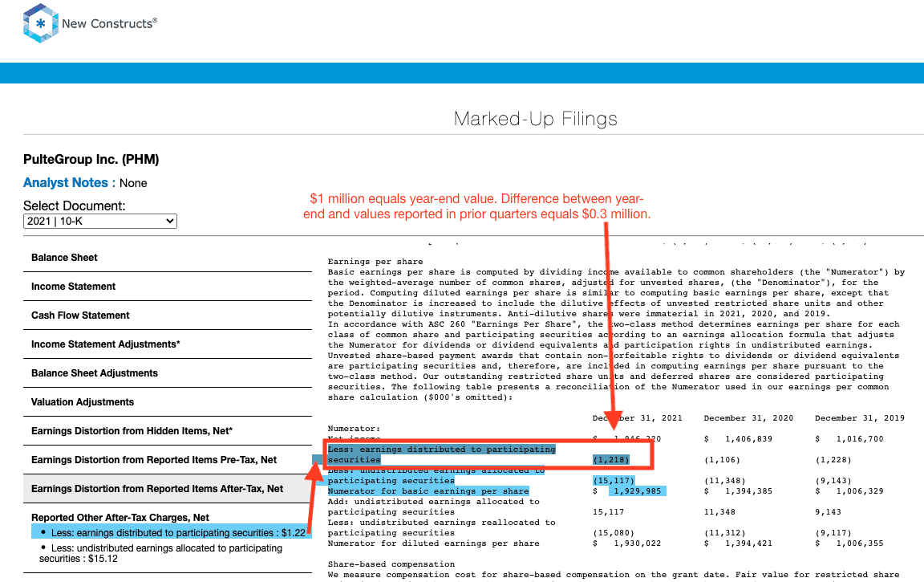Click the 1,006,329 basic numerator value
924x582 pixels.
click(860, 491)
